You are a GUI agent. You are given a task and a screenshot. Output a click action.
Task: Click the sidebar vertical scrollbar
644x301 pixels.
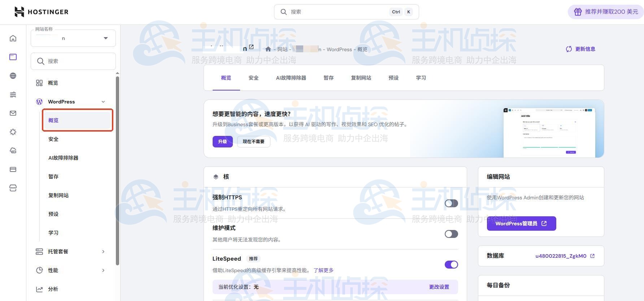coord(117,171)
